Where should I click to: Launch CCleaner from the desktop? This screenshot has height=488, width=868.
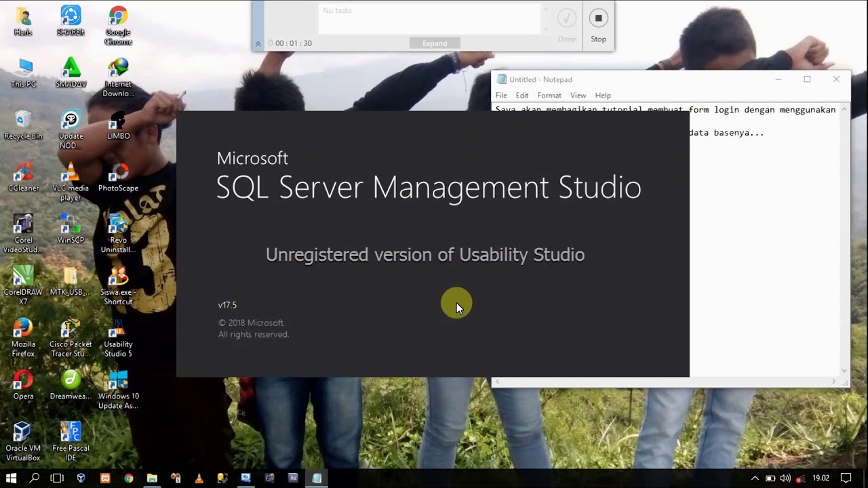pos(23,178)
